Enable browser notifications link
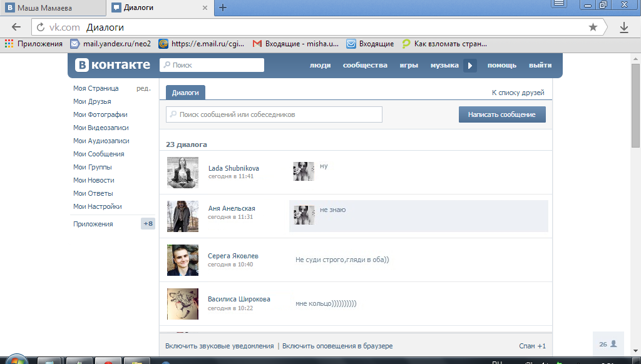This screenshot has height=364, width=641. click(337, 346)
